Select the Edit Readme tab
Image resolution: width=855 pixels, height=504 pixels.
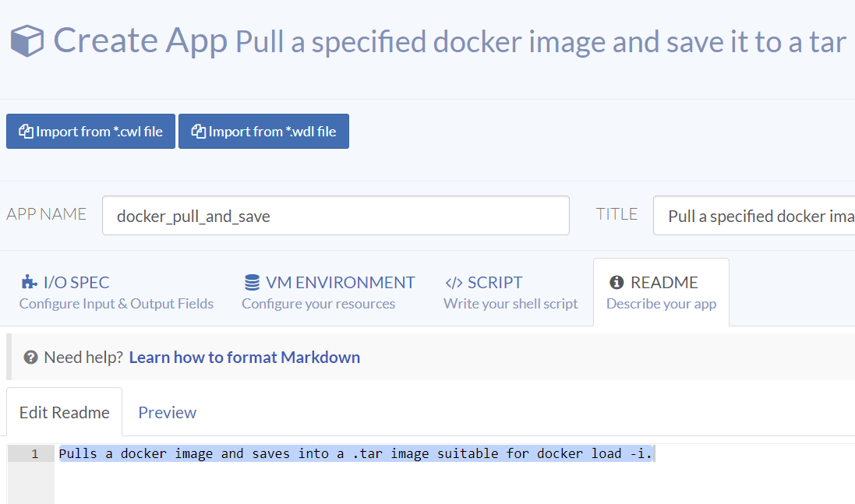click(x=64, y=412)
